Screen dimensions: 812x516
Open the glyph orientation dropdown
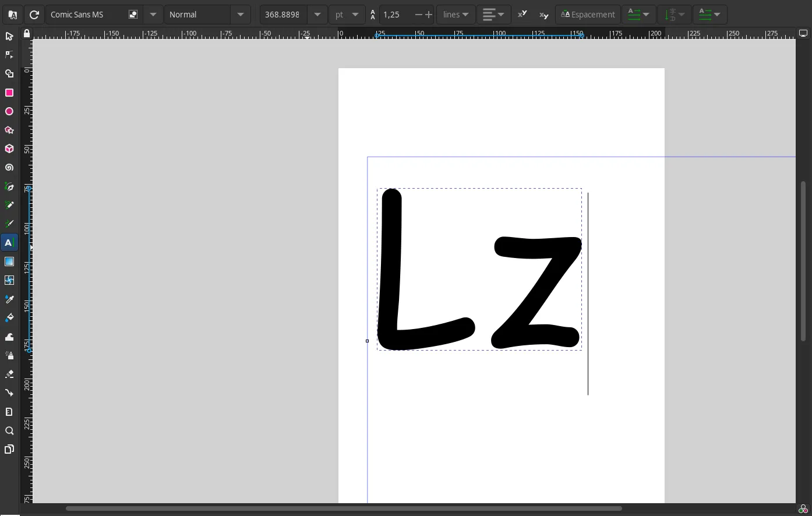pyautogui.click(x=674, y=15)
